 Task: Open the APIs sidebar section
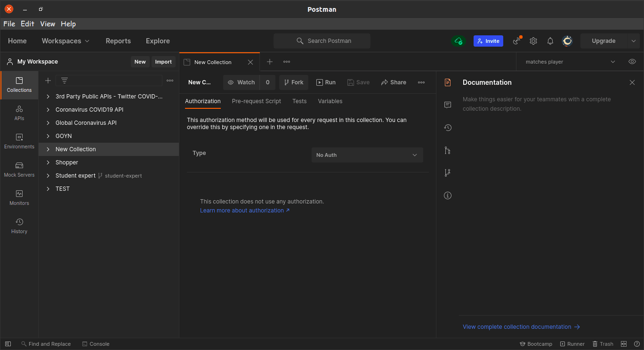19,113
